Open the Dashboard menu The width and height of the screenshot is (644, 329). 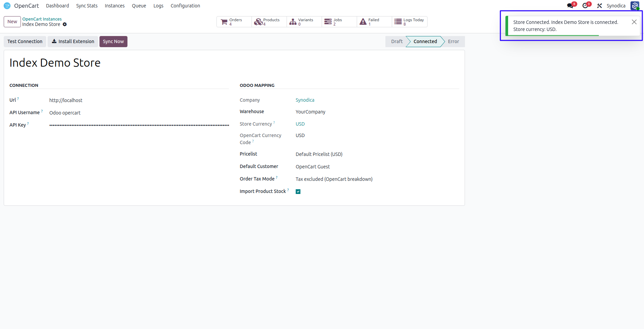pyautogui.click(x=57, y=6)
